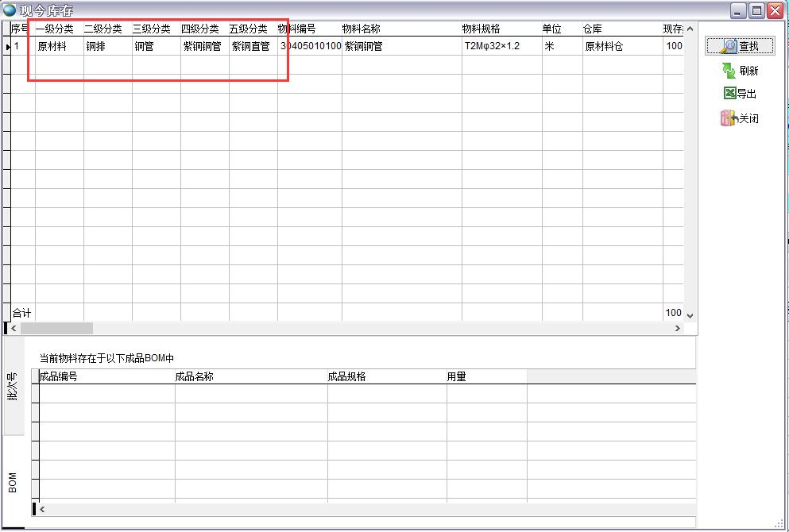Click the globe icon in title bar
This screenshot has height=532, width=789.
coord(10,10)
